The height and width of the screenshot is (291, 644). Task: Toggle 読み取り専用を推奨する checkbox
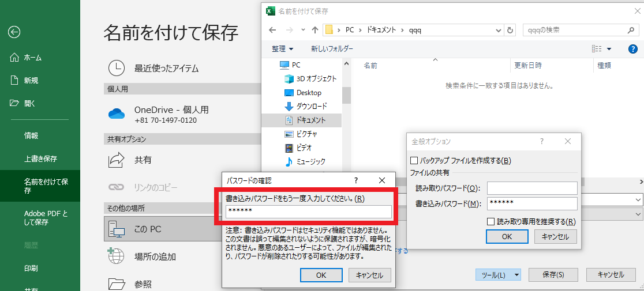point(491,222)
